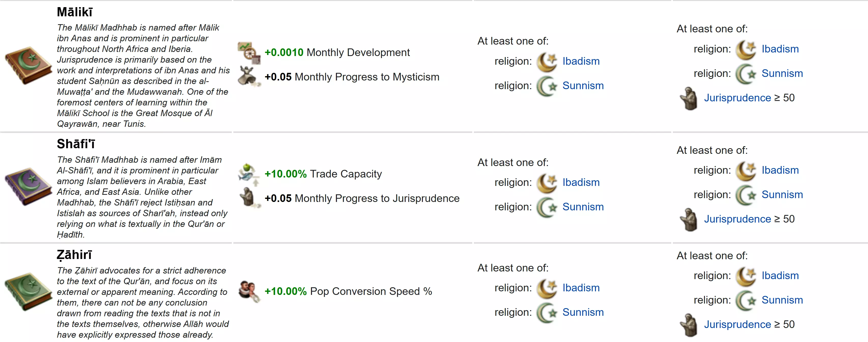The image size is (868, 342).
Task: Click the Ẓāhirī heading text
Action: tap(74, 255)
